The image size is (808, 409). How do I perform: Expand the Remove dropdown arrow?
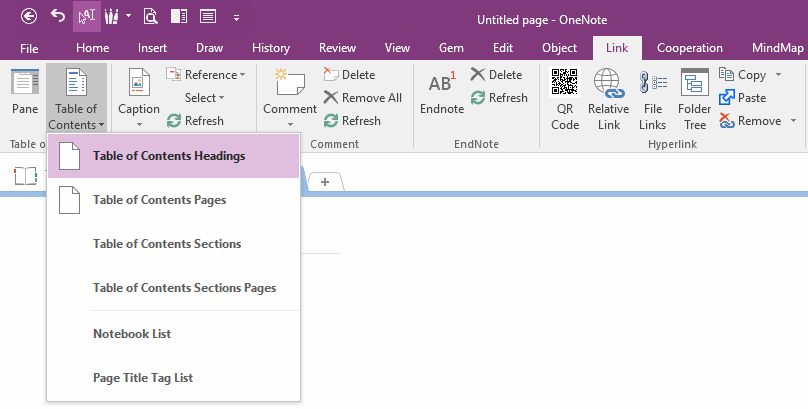(794, 121)
